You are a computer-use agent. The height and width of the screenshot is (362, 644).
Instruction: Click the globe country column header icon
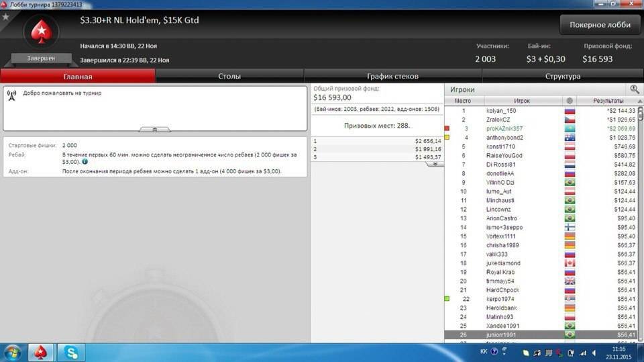click(x=570, y=101)
